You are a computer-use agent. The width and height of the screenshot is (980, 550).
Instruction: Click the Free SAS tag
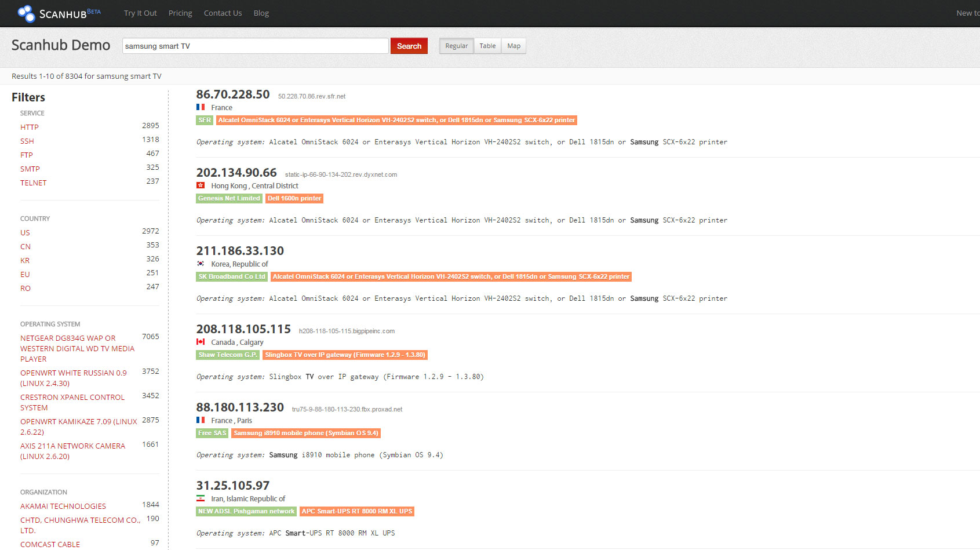(212, 433)
